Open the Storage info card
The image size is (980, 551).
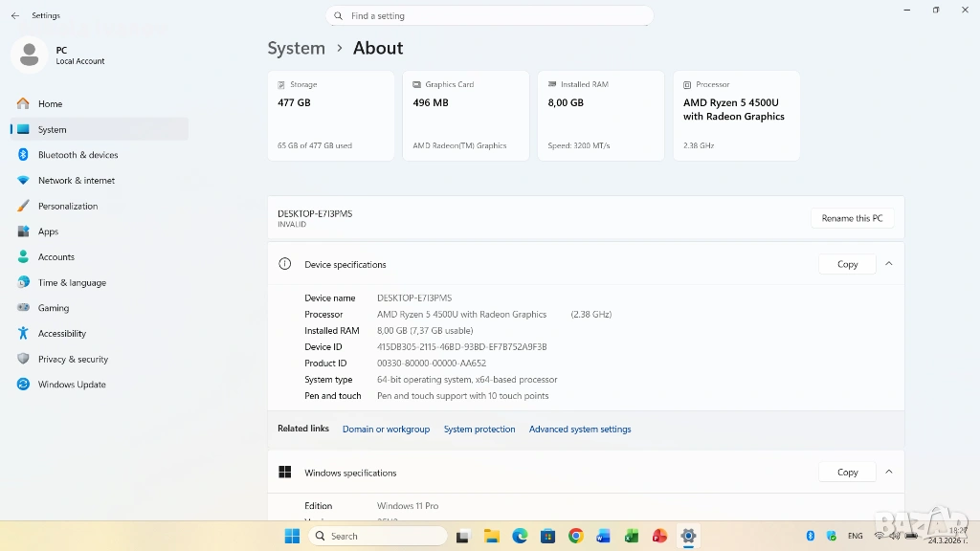tap(330, 115)
